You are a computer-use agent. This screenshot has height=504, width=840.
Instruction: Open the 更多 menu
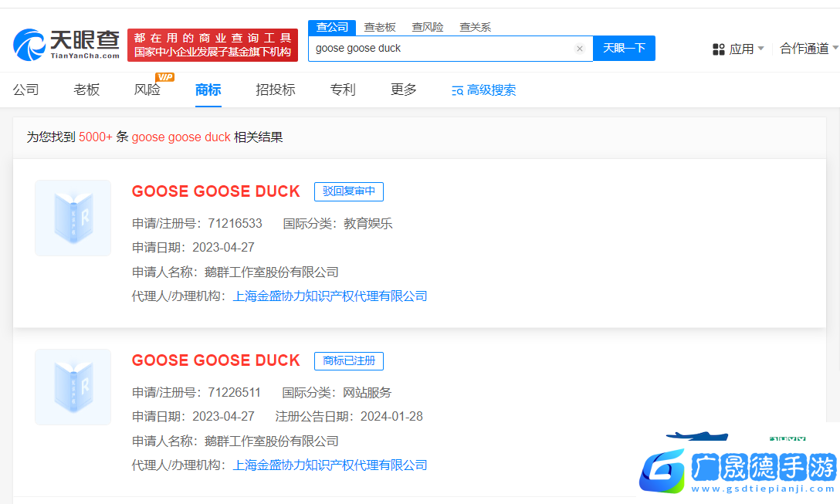pyautogui.click(x=403, y=90)
